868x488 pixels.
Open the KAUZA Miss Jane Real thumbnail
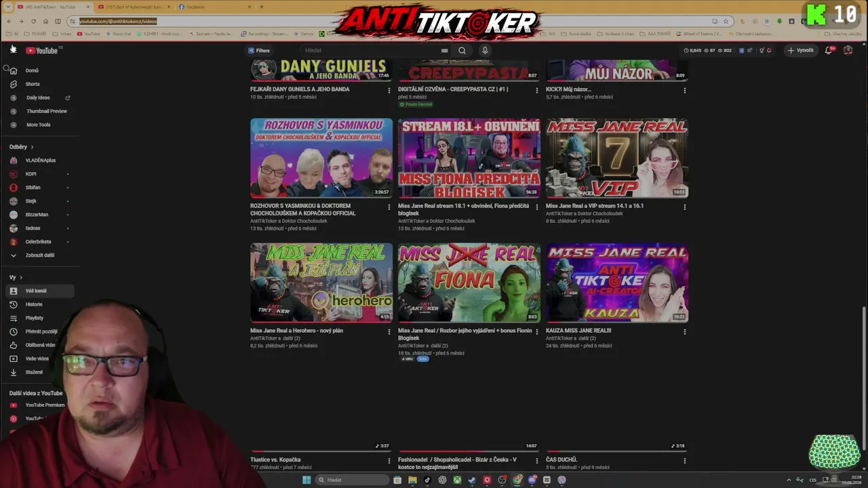(617, 283)
